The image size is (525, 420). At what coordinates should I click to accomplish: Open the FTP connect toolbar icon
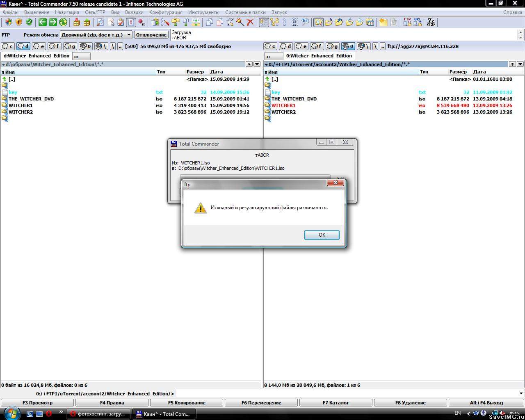pyautogui.click(x=407, y=22)
